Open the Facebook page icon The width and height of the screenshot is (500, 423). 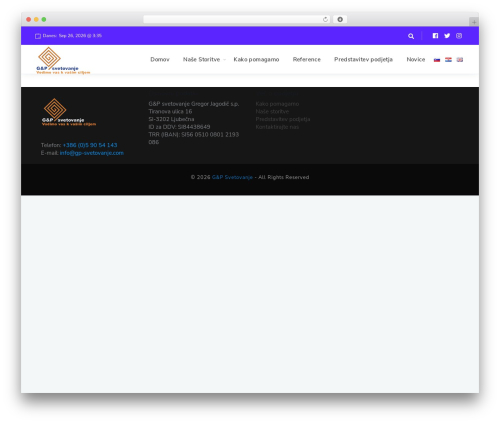click(435, 36)
